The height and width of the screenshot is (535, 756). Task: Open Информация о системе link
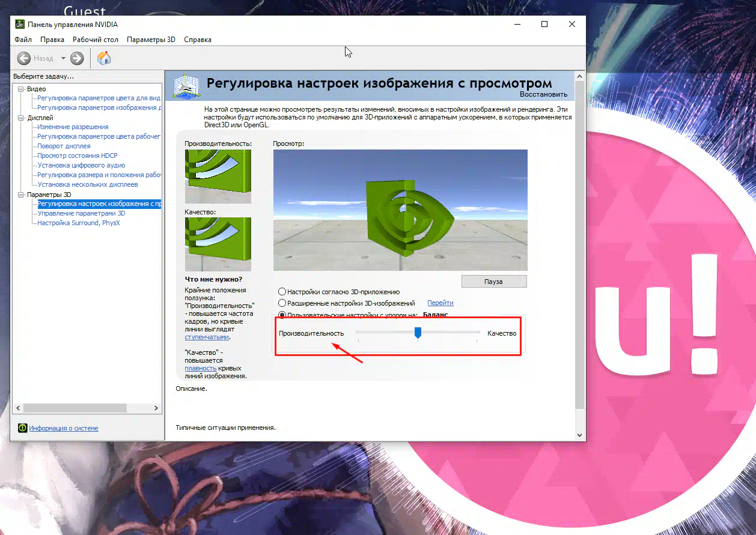(63, 428)
